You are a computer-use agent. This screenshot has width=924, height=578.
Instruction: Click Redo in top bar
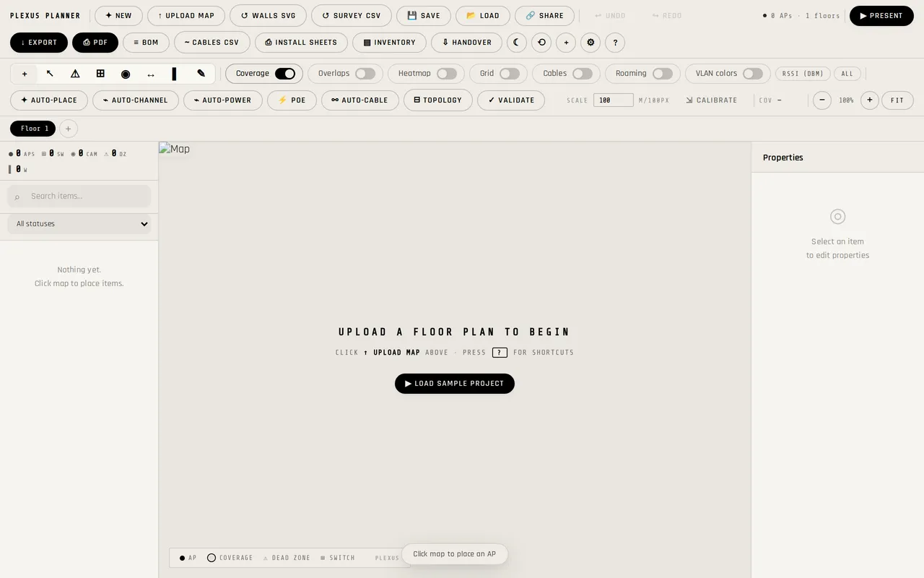667,16
